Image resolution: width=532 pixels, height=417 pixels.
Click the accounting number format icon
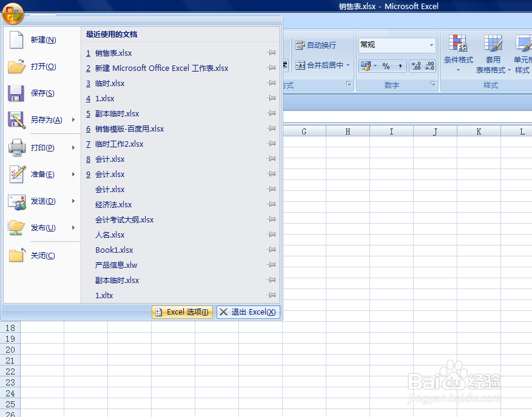point(365,66)
